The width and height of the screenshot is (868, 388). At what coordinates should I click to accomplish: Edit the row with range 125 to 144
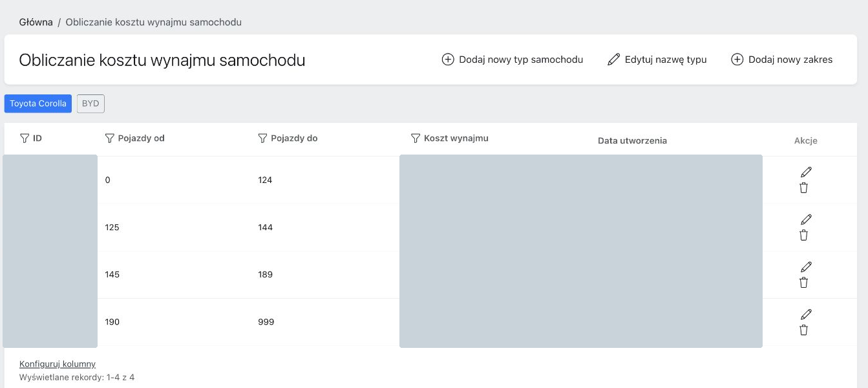click(806, 219)
